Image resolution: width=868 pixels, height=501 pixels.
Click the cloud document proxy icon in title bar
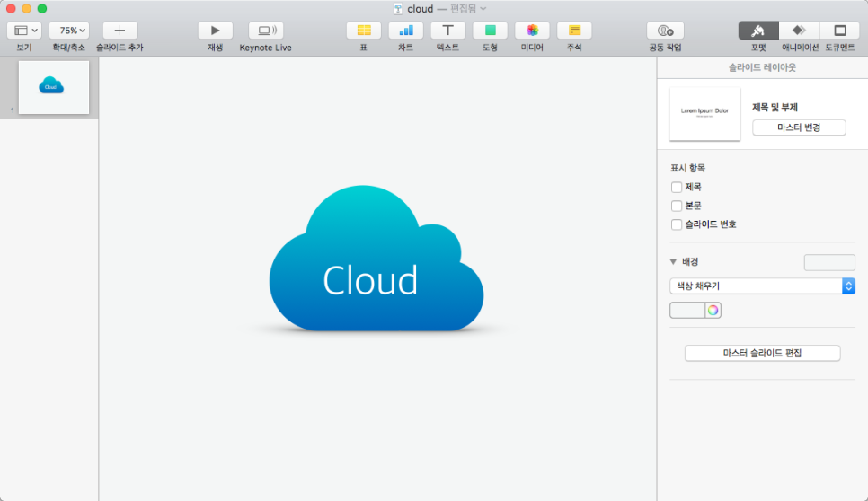coord(398,9)
